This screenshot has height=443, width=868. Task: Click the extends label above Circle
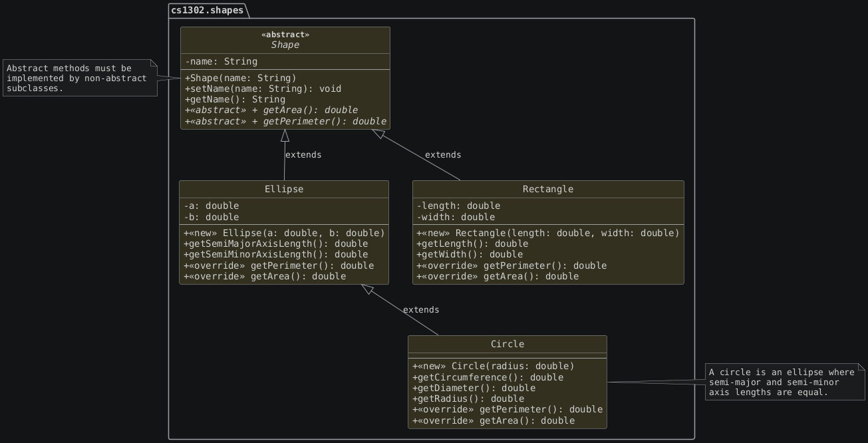[x=421, y=310]
